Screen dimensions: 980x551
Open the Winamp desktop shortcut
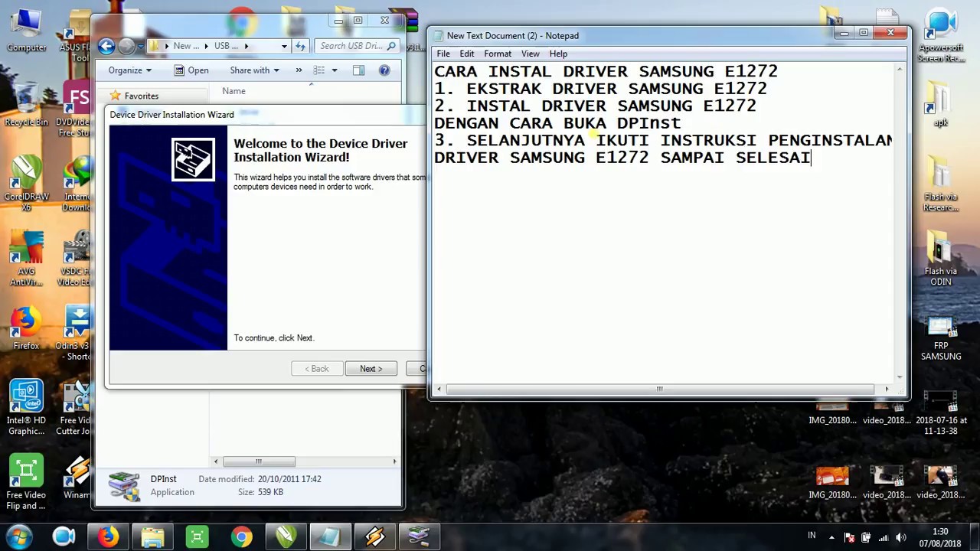(x=77, y=478)
